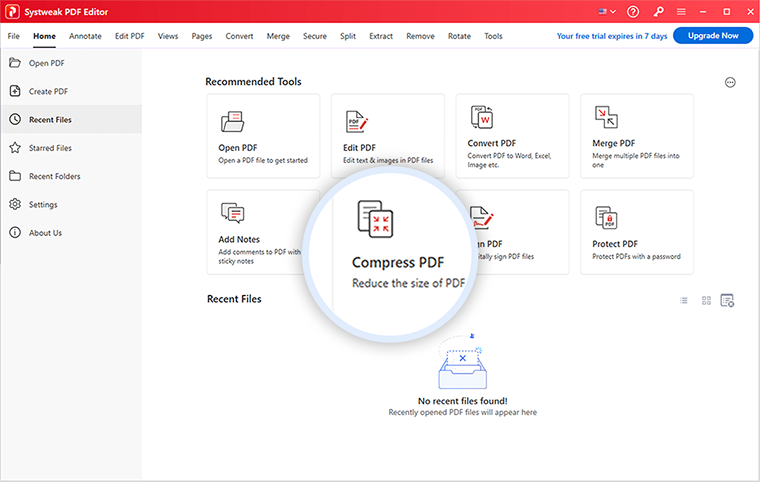Click the Starred Files star icon
The height and width of the screenshot is (482, 760).
pos(15,147)
